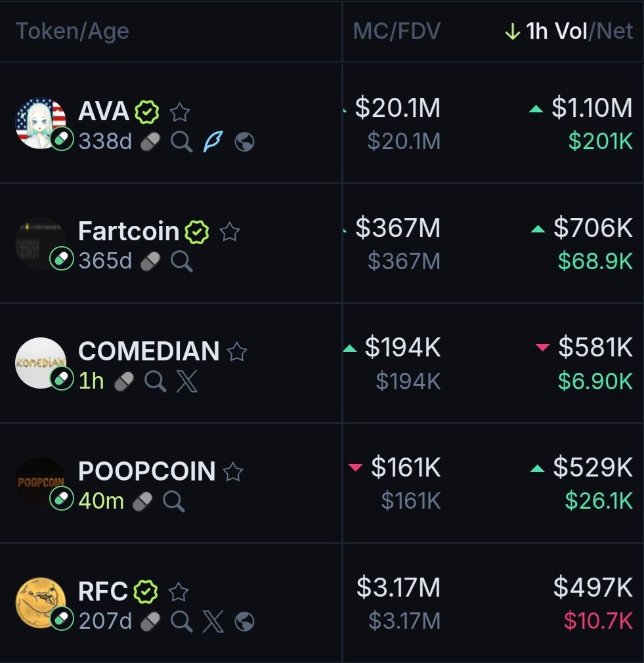Viewport: 644px width, 663px height.
Task: Open AVA's website globe icon
Action: point(244,142)
